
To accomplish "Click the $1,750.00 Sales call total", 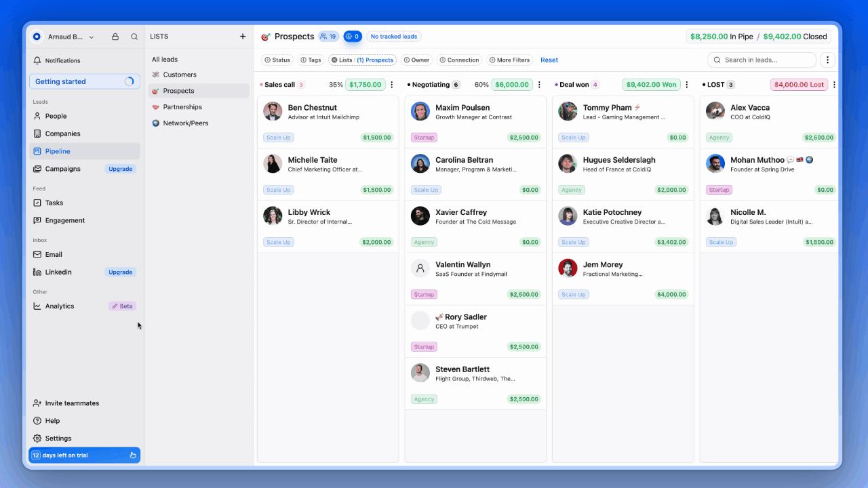I will pos(366,85).
